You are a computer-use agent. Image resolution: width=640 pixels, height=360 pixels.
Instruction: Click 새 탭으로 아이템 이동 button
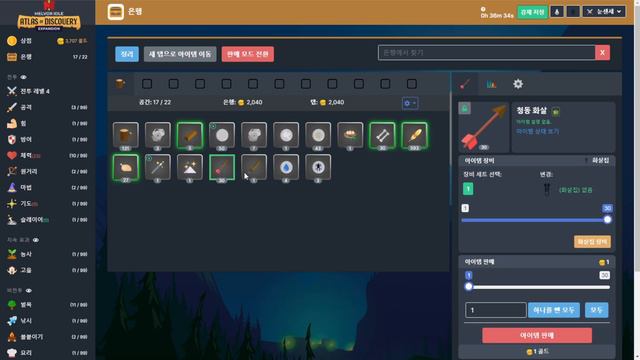(x=180, y=54)
